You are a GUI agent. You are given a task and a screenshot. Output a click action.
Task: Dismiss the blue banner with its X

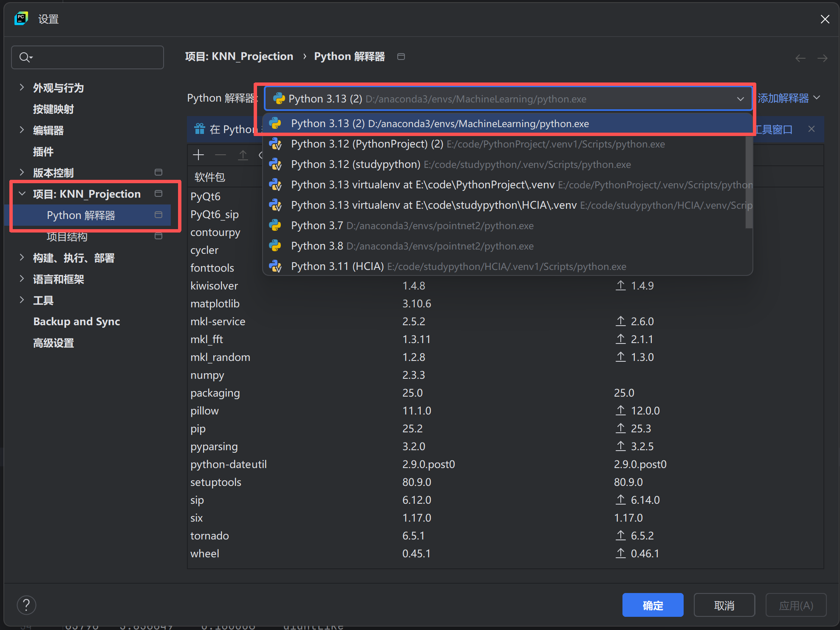[x=812, y=129]
